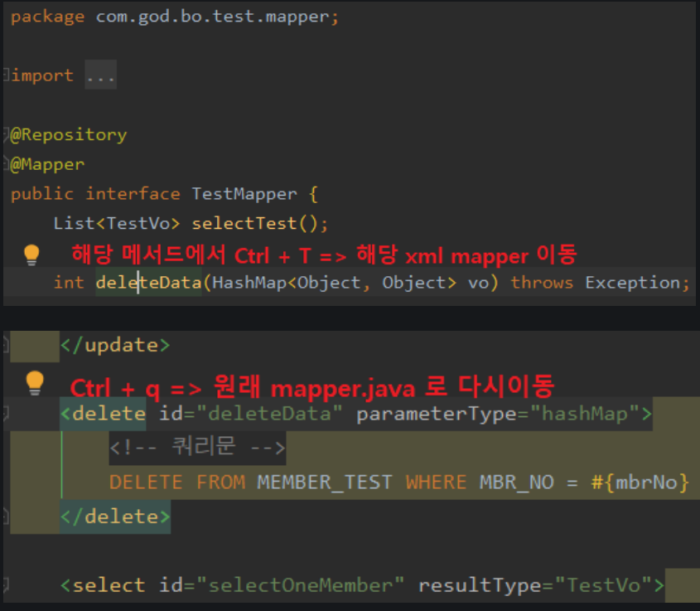
Task: Click package name com.god.bo.test.mapper
Action: coord(213,17)
